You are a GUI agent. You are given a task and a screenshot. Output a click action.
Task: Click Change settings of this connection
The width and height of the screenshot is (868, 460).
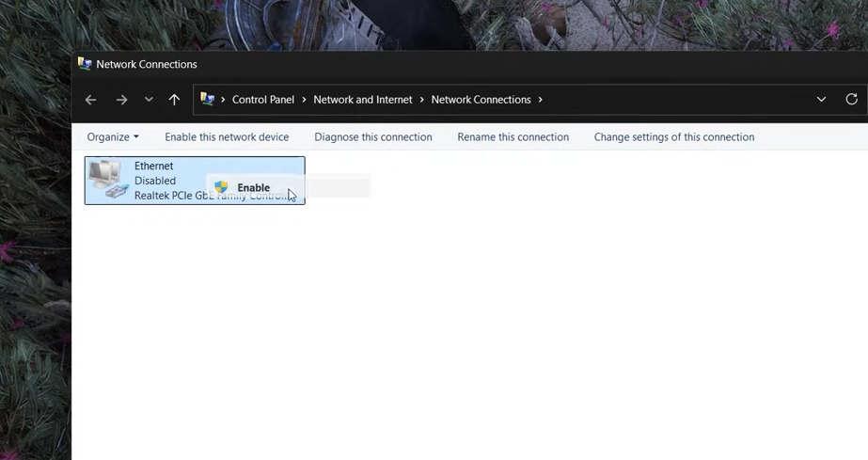[673, 137]
